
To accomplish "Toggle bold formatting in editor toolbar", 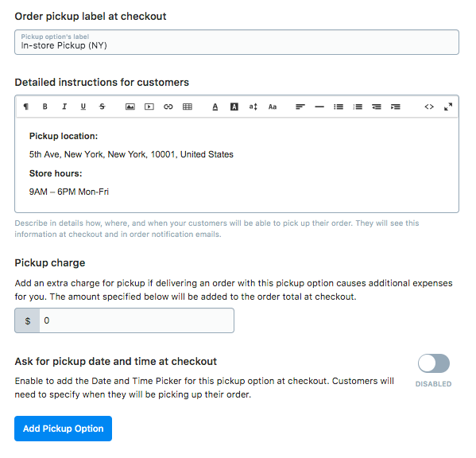I will tap(45, 107).
